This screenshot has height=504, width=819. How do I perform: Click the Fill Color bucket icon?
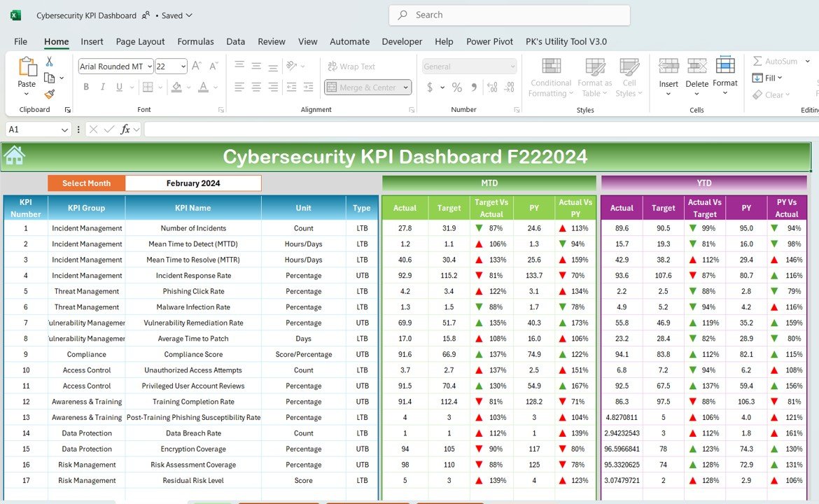tap(177, 87)
